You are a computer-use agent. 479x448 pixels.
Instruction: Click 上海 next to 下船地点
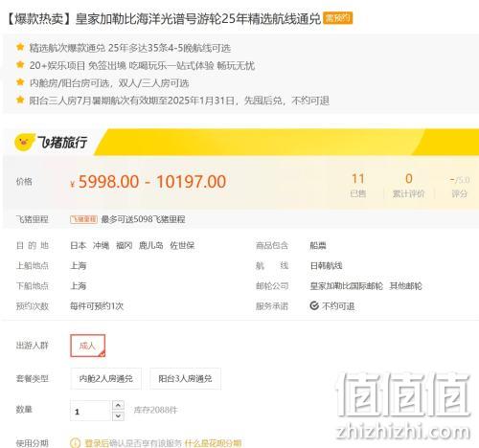[79, 285]
